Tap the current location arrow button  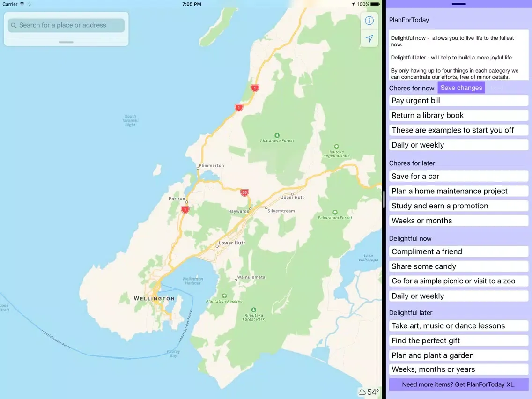tap(369, 38)
